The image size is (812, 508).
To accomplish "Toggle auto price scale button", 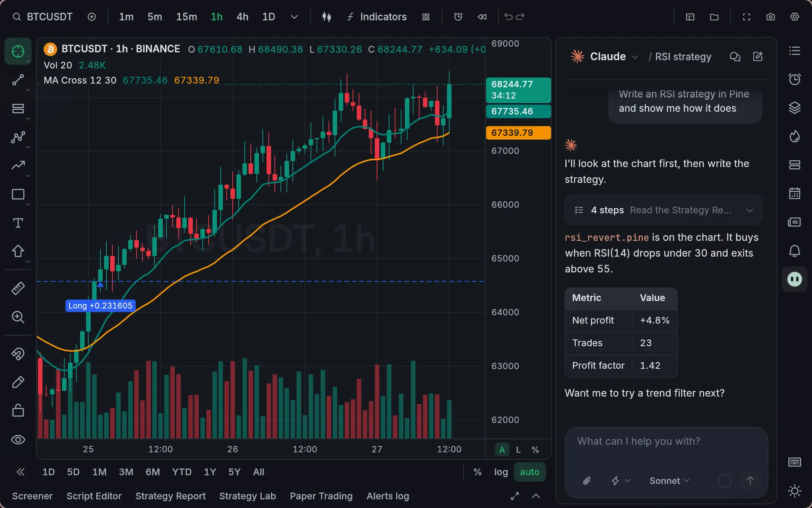I will (530, 472).
